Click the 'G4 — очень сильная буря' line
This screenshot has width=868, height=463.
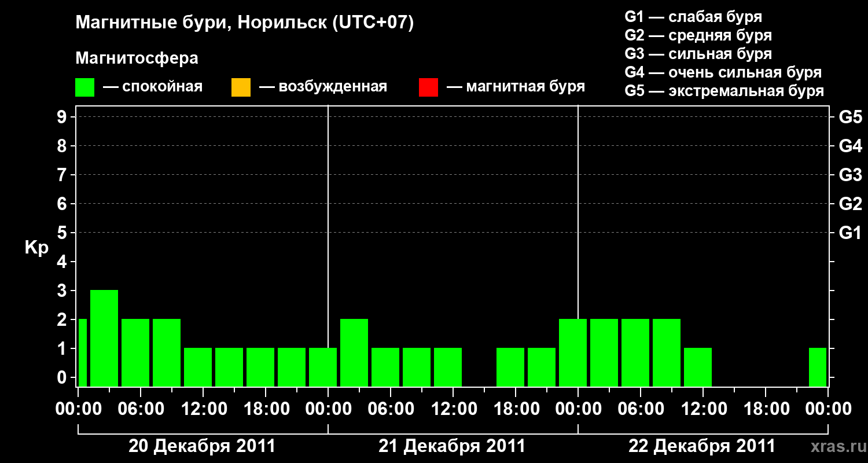pyautogui.click(x=723, y=72)
